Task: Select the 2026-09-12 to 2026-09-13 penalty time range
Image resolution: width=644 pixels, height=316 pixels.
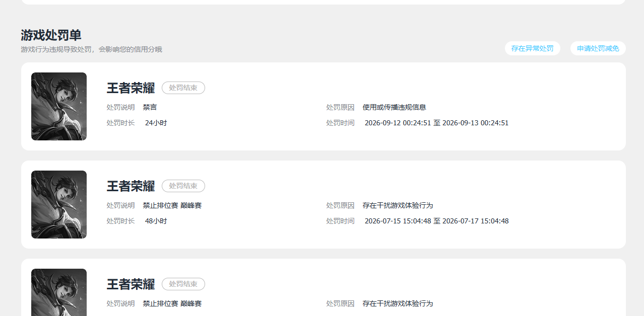Action: pos(436,123)
